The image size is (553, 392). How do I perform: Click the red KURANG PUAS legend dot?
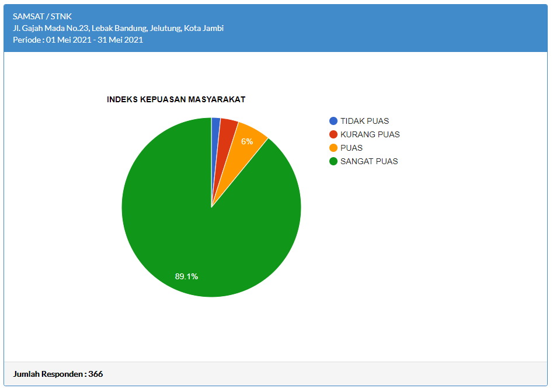click(x=333, y=134)
